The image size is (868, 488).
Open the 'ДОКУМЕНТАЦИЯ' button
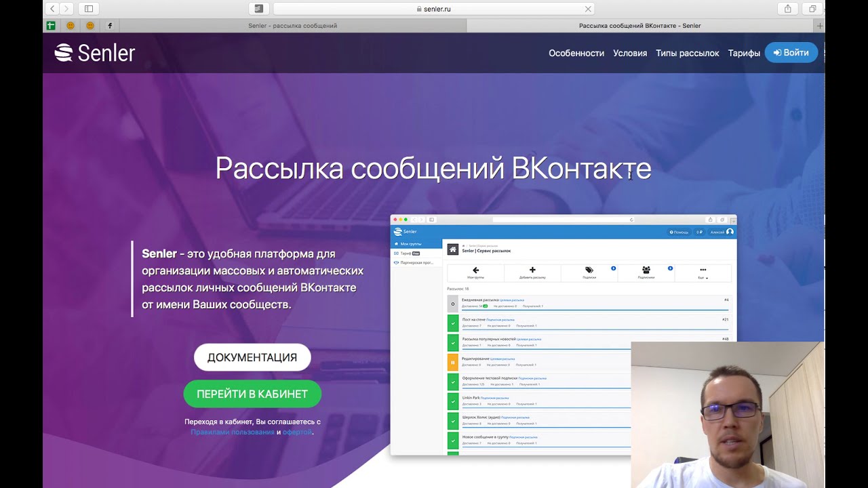coord(252,357)
